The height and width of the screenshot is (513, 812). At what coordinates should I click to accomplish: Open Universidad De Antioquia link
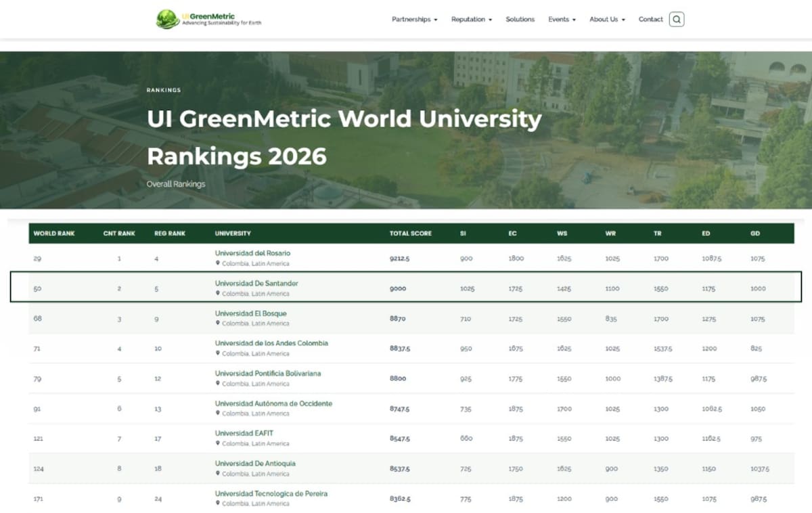255,464
